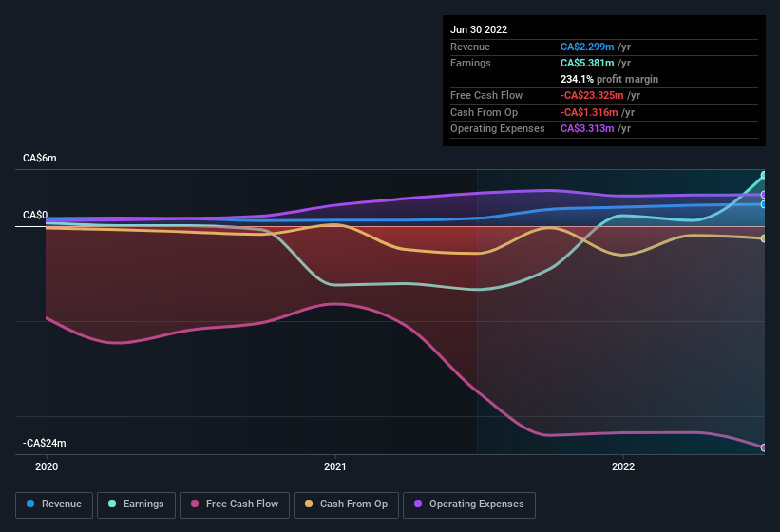Click the CA$0 y-axis label
The height and width of the screenshot is (532, 780).
(35, 215)
